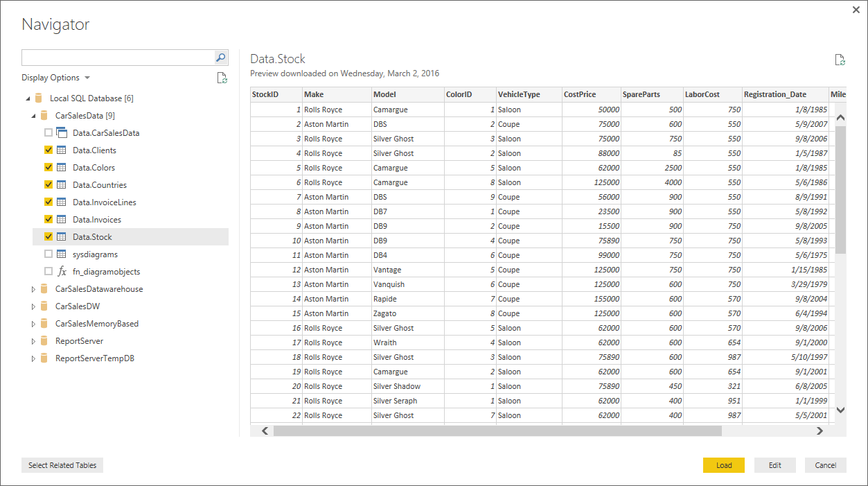Click the table icon next to Data.Stock
This screenshot has width=868, height=486.
[62, 237]
